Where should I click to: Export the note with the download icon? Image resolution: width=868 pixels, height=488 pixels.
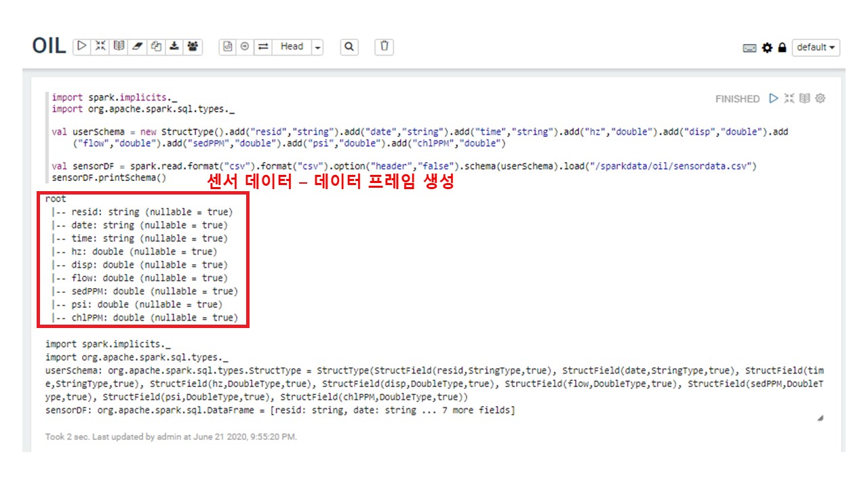pos(174,47)
